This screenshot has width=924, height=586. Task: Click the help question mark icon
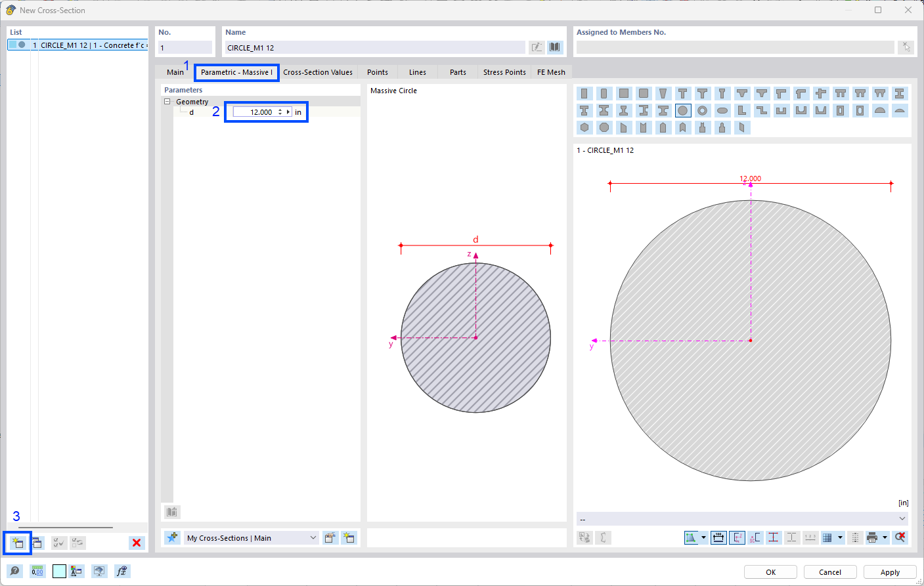[15, 571]
